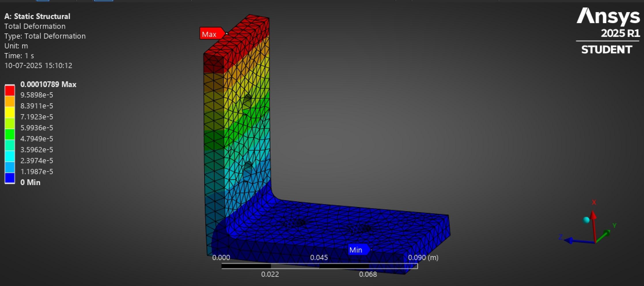This screenshot has height=286, width=644.
Task: Click the 0.068 ruler label
Action: pyautogui.click(x=368, y=274)
